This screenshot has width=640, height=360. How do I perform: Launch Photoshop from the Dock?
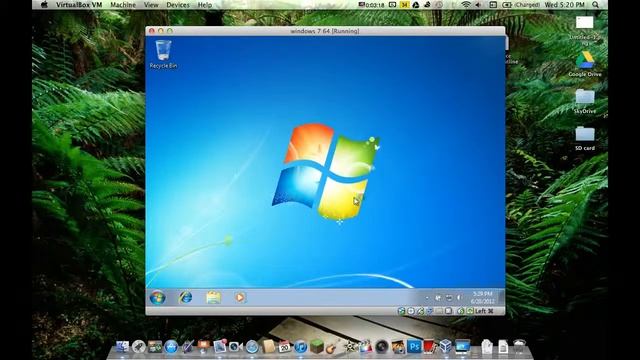(413, 347)
